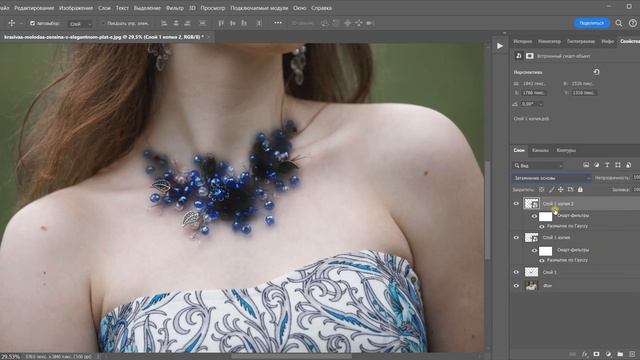Image resolution: width=640 pixels, height=360 pixels.
Task: Filter layers by adjustment layer icon
Action: 597,165
